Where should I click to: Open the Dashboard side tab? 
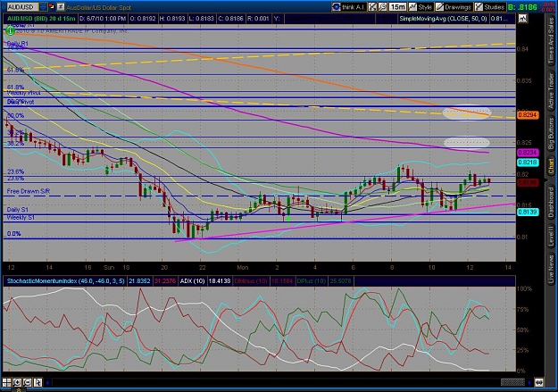point(551,202)
